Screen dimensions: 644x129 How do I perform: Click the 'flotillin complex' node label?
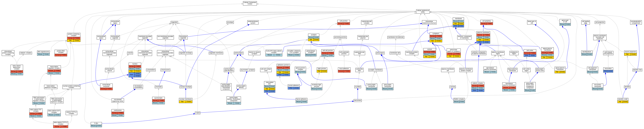tap(459, 99)
